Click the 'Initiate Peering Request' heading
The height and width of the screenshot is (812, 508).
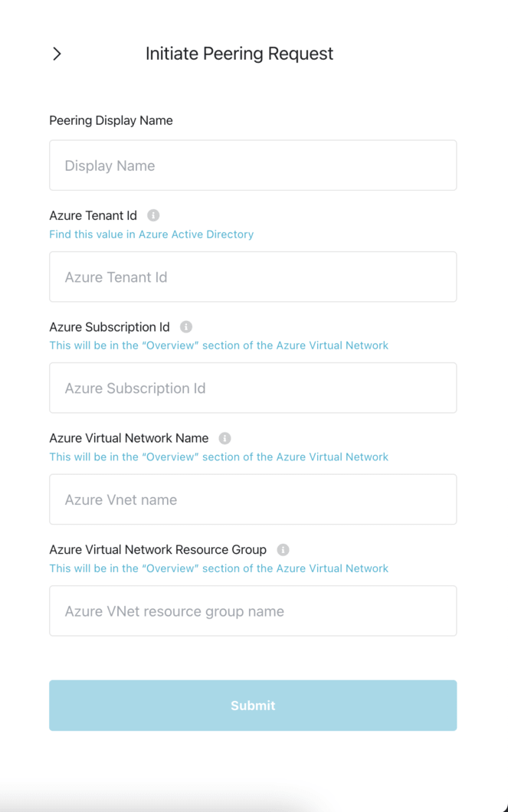pos(239,54)
